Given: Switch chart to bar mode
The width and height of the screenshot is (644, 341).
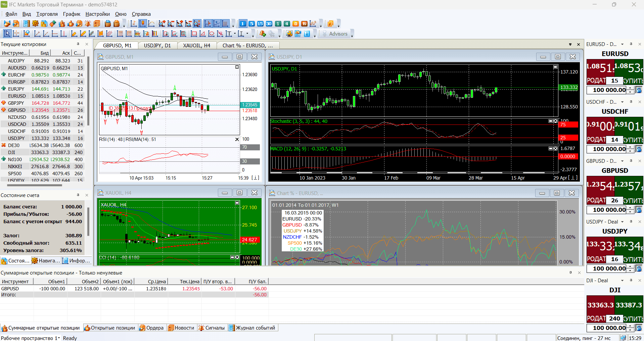Looking at the screenshot, I should [x=134, y=23].
